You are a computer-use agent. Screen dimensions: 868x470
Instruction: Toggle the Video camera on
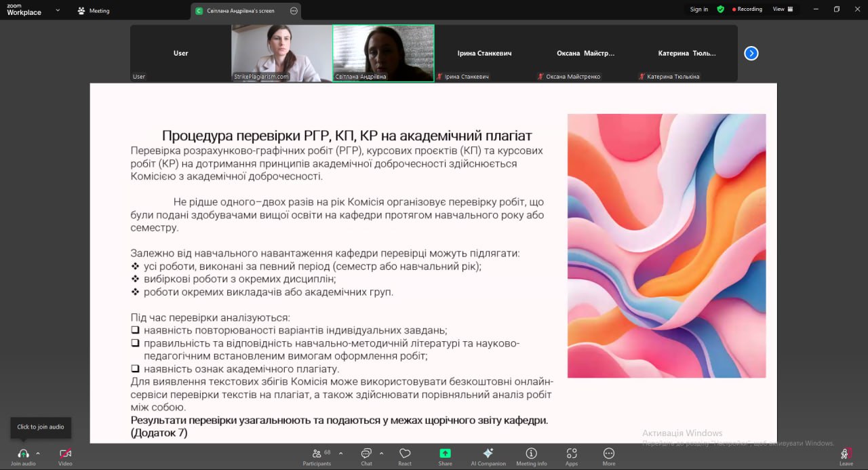pyautogui.click(x=65, y=457)
